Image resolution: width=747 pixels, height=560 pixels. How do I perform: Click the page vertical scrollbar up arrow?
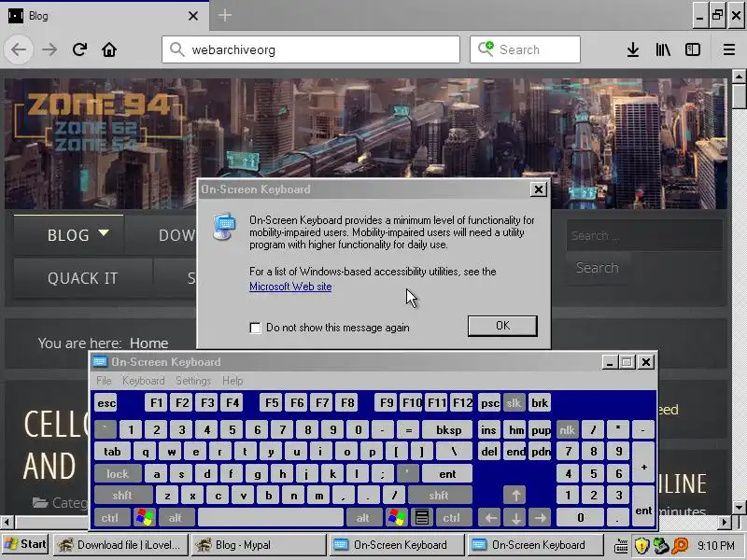click(x=739, y=77)
